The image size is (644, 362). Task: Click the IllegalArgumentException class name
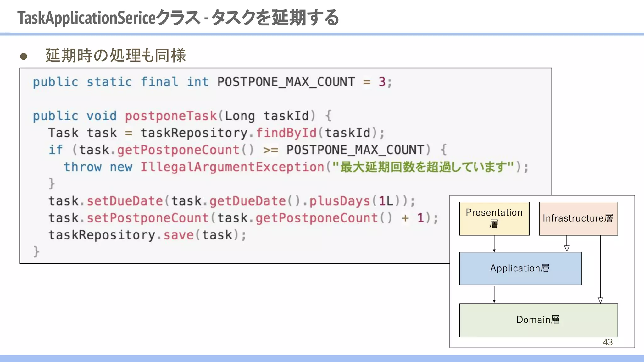pyautogui.click(x=232, y=167)
